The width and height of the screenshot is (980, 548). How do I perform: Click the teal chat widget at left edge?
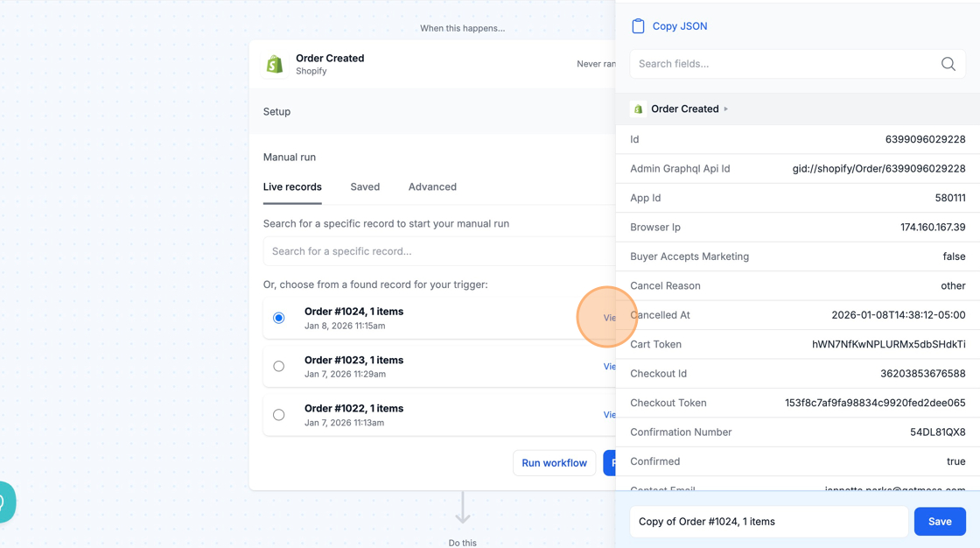click(5, 502)
